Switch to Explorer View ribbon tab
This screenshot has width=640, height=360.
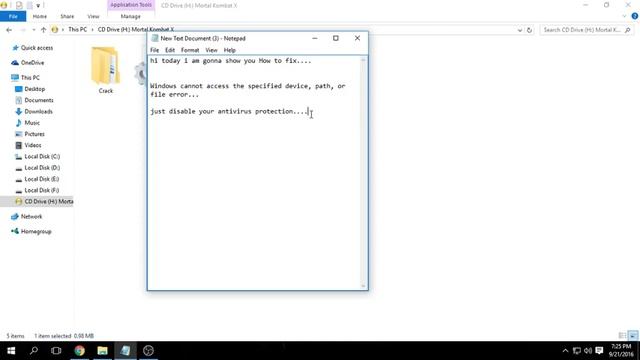tap(93, 16)
